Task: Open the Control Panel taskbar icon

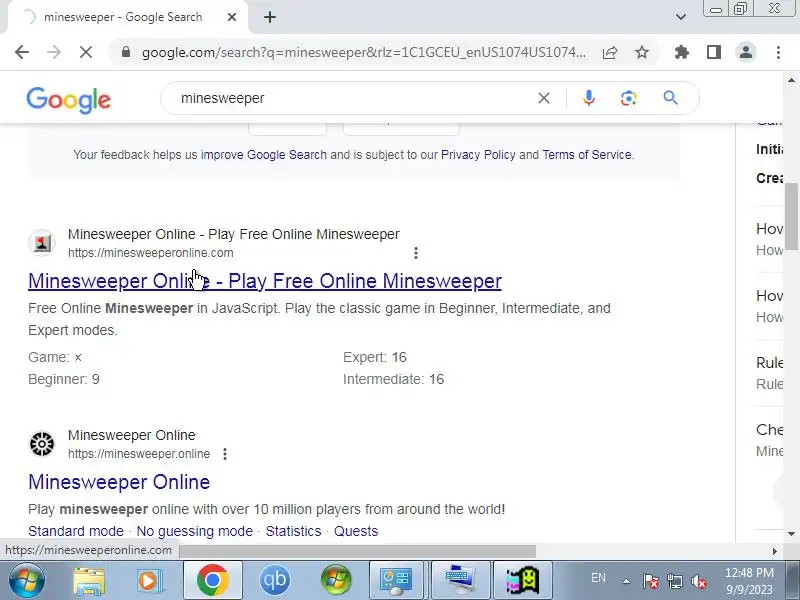Action: (396, 581)
